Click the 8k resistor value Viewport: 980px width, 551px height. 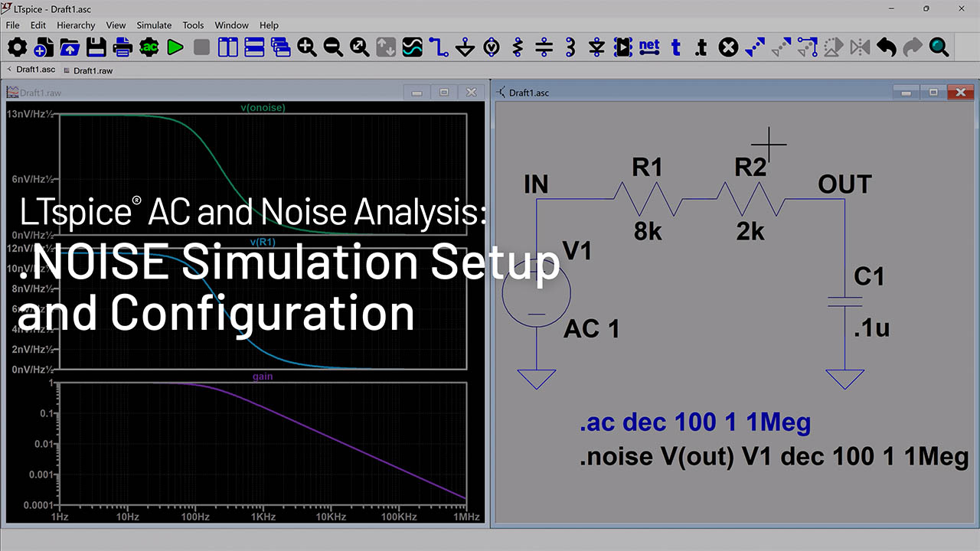pos(648,230)
